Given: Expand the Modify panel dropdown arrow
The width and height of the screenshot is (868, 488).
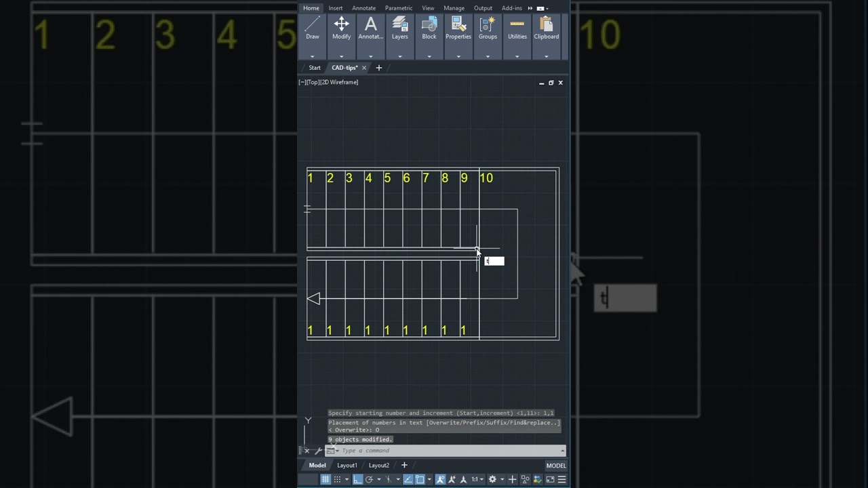Looking at the screenshot, I should point(341,56).
